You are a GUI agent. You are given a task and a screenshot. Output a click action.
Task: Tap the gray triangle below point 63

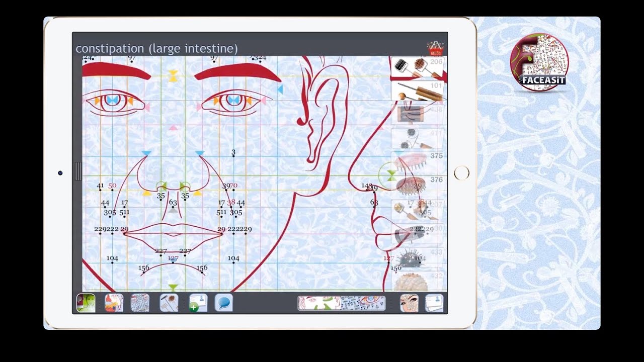(x=173, y=210)
